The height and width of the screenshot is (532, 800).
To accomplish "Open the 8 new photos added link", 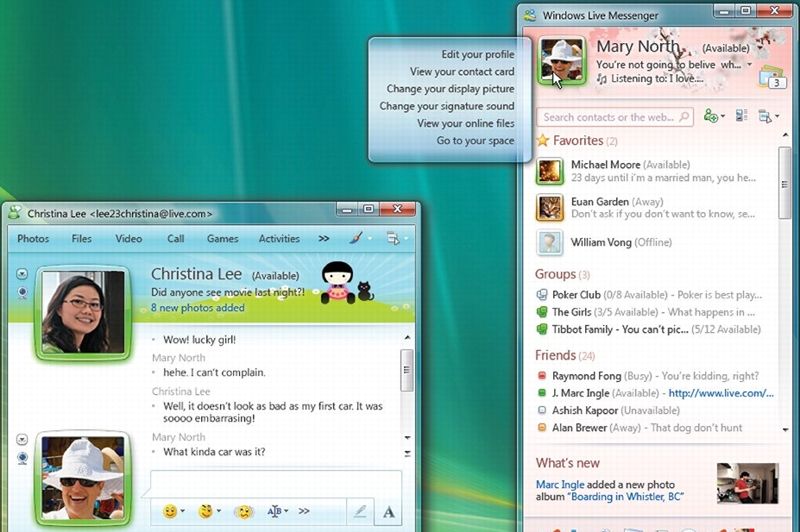I will [x=197, y=308].
